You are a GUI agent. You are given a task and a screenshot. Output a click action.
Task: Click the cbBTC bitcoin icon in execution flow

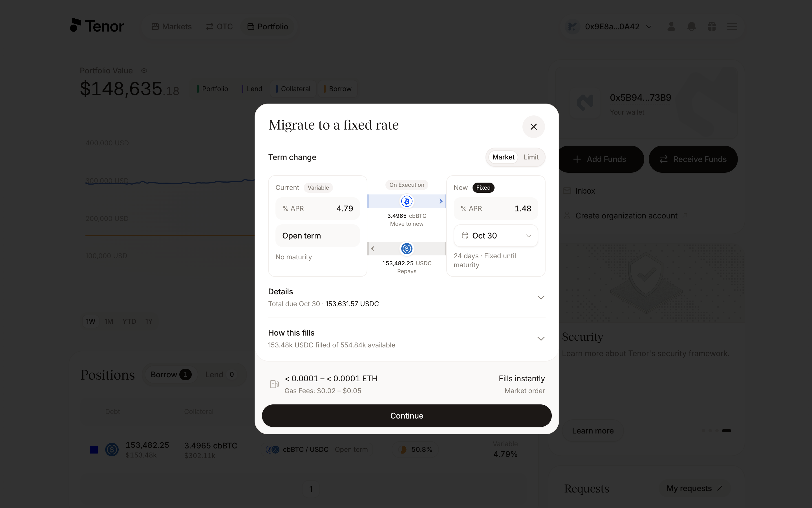(407, 201)
